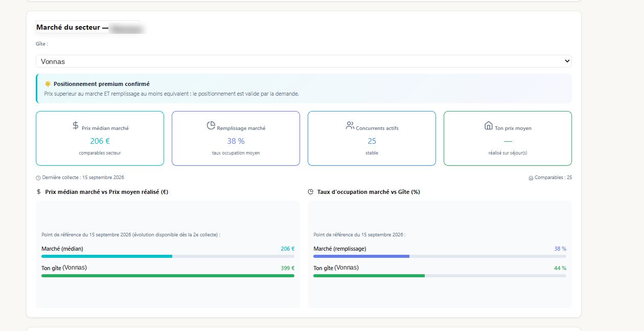The width and height of the screenshot is (644, 331).
Task: Click the Ton gîte 44 % occupancy bar
Action: pyautogui.click(x=440, y=276)
